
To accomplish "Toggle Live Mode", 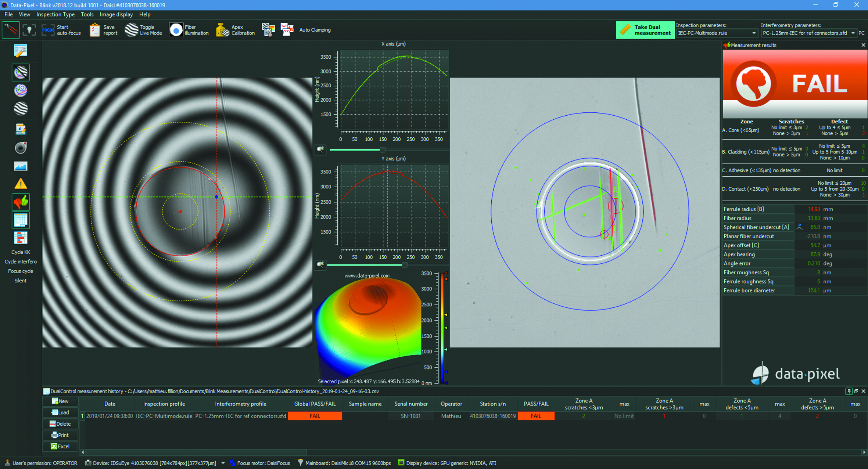I will [144, 30].
